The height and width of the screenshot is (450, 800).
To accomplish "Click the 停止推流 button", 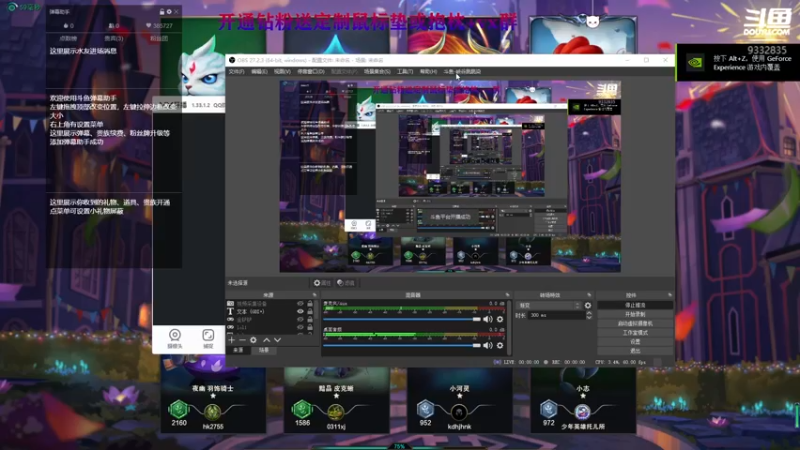I will tap(635, 305).
